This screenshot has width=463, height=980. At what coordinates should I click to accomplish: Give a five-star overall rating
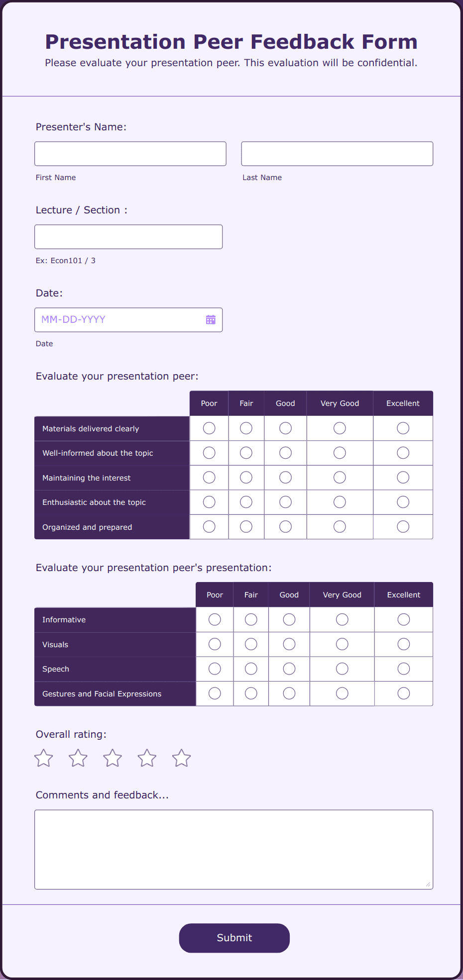181,758
